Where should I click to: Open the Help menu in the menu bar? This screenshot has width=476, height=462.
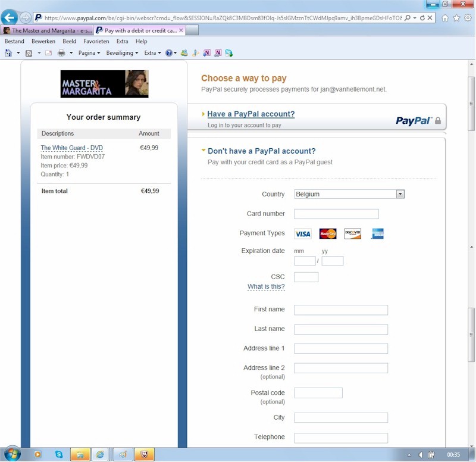[141, 41]
